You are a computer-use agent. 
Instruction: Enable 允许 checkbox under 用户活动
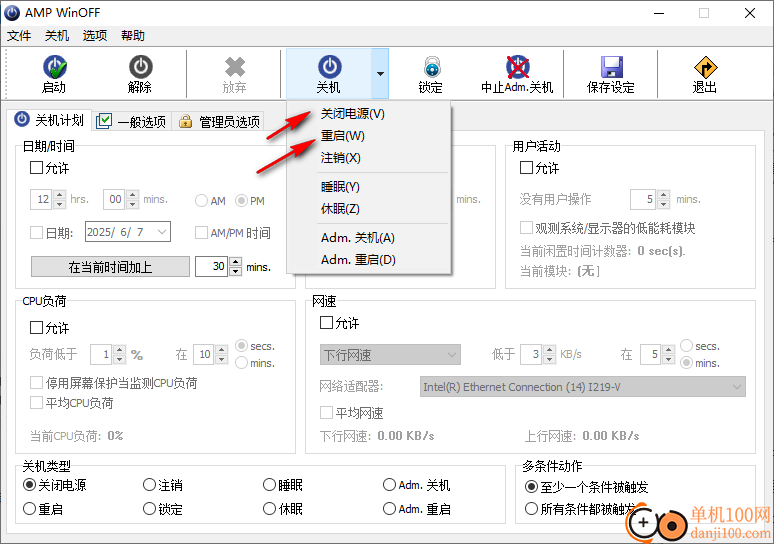coord(526,168)
